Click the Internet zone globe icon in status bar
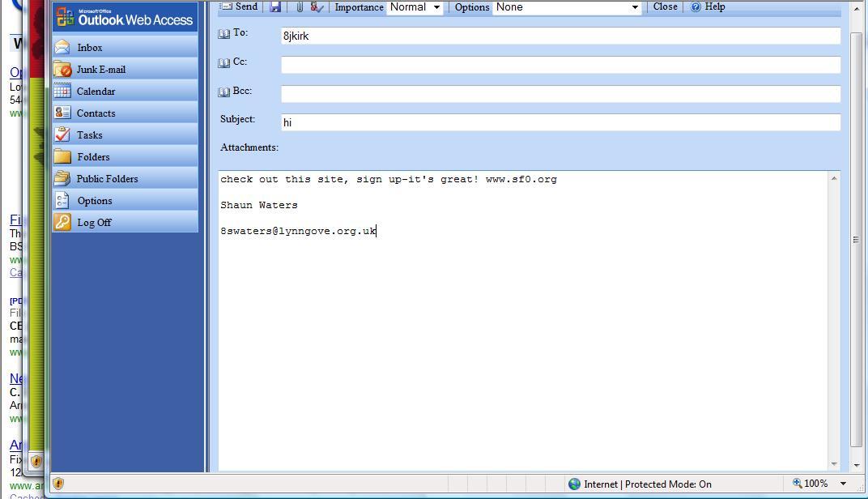The height and width of the screenshot is (499, 868). tap(574, 484)
